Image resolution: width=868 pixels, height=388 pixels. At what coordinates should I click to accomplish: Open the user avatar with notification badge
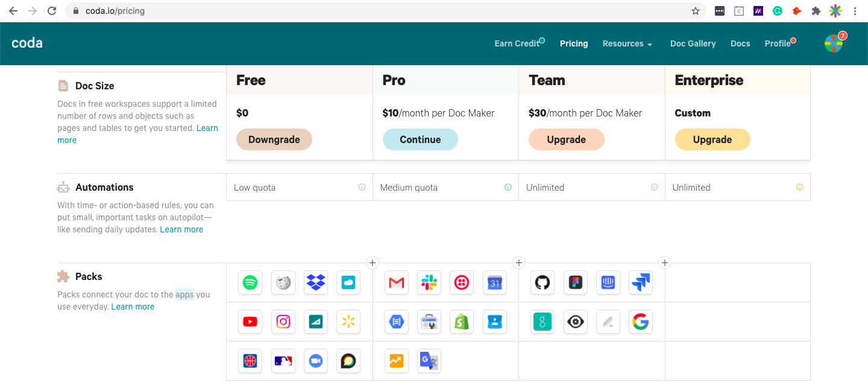coord(834,43)
